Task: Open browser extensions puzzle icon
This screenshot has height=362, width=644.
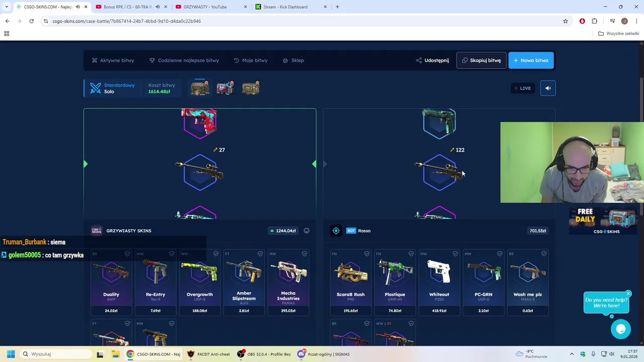Action: tap(595, 21)
